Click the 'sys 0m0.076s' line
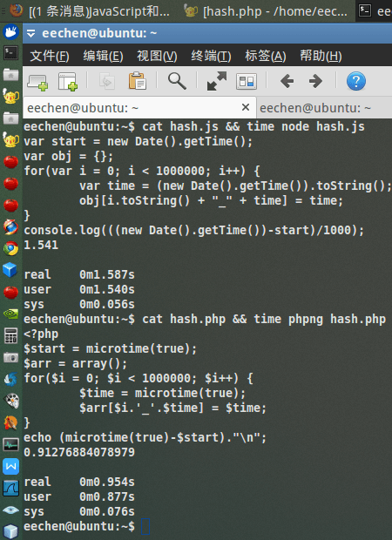392x540 pixels. tap(79, 511)
